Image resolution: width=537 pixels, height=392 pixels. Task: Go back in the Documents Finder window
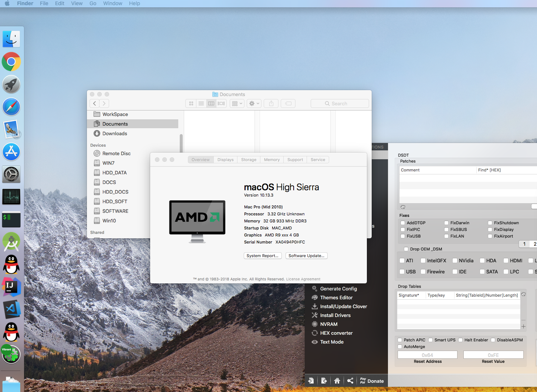[x=95, y=103]
